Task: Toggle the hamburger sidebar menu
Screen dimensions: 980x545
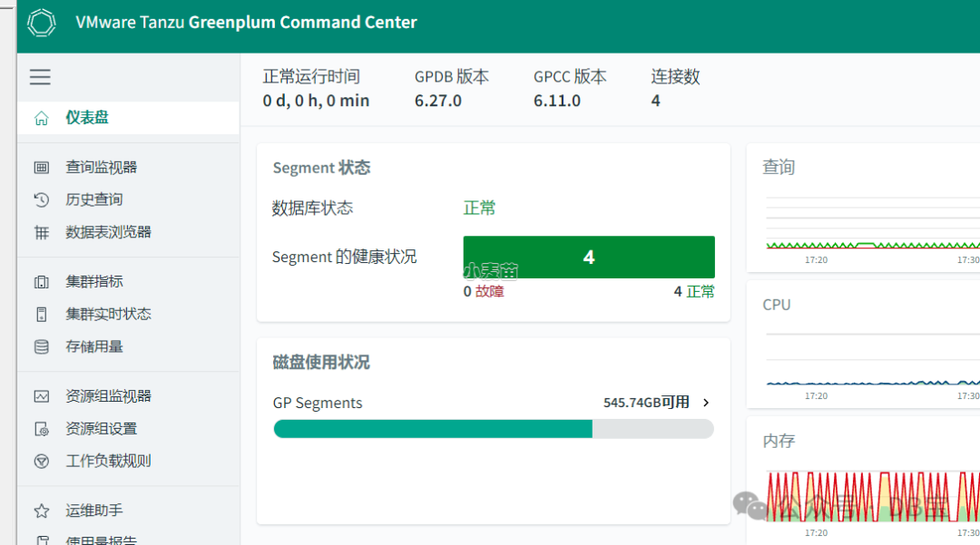Action: 40,77
